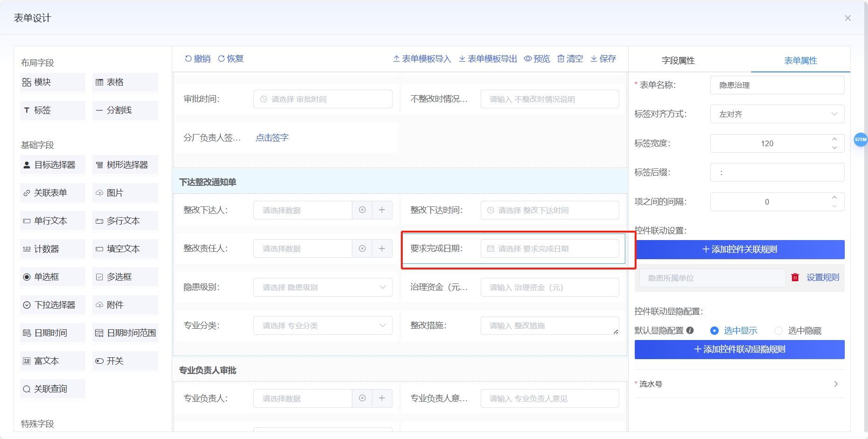Open the 专业分类 dropdown
Image resolution: width=868 pixels, height=439 pixels.
(x=323, y=326)
